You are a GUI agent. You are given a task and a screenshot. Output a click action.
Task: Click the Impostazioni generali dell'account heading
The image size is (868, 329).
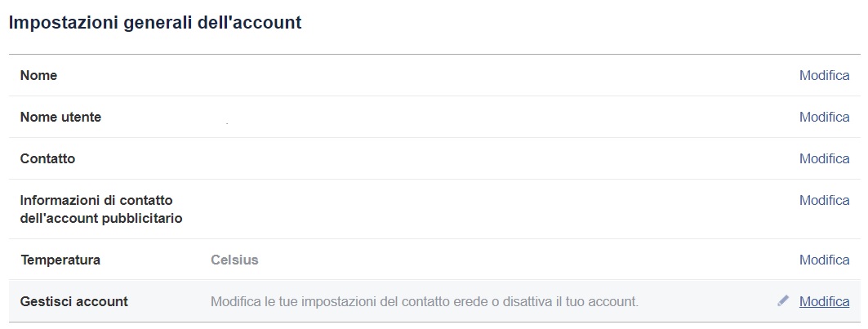(x=155, y=23)
